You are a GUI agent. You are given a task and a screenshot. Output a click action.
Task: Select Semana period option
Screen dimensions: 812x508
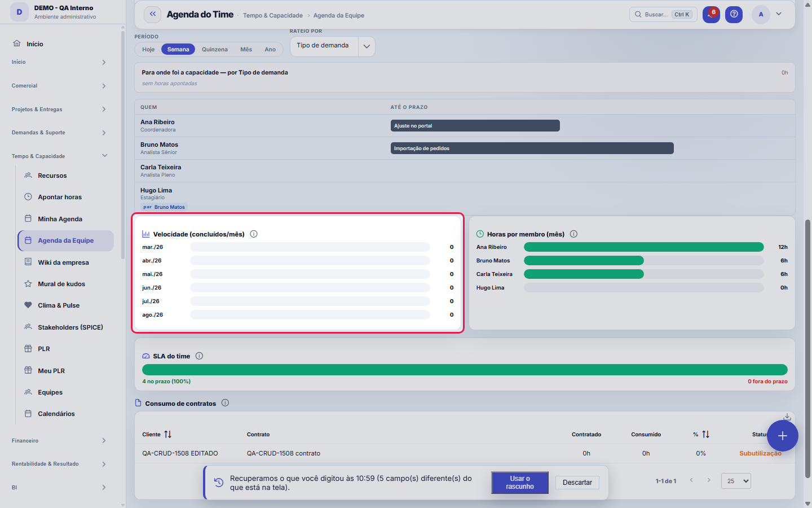178,50
